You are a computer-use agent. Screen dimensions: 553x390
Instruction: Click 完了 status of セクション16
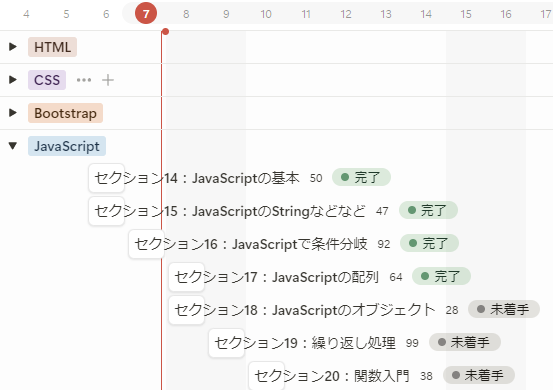tap(429, 243)
